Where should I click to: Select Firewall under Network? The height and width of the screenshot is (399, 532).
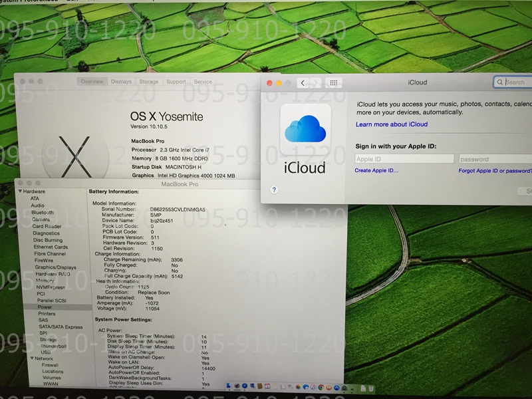pos(51,365)
